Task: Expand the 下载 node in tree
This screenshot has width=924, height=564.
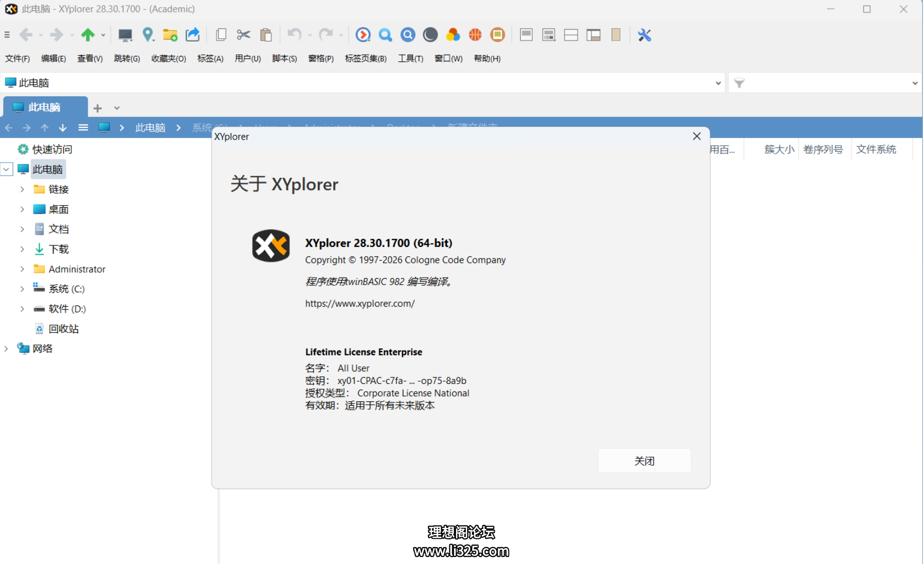Action: (x=22, y=249)
